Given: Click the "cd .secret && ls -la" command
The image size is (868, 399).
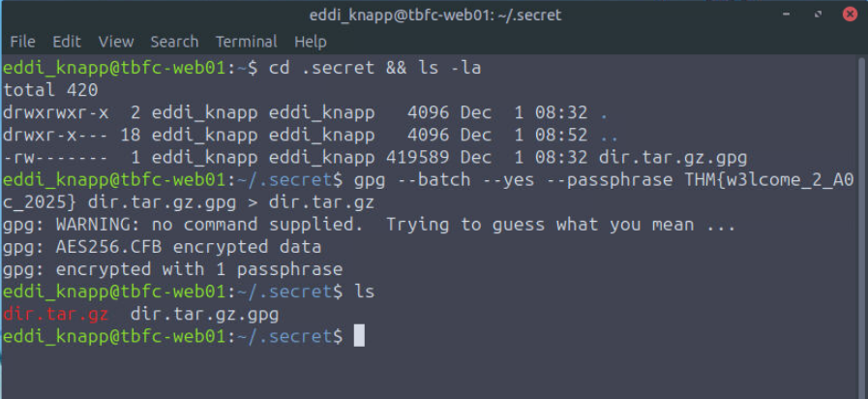Looking at the screenshot, I should click(374, 69).
